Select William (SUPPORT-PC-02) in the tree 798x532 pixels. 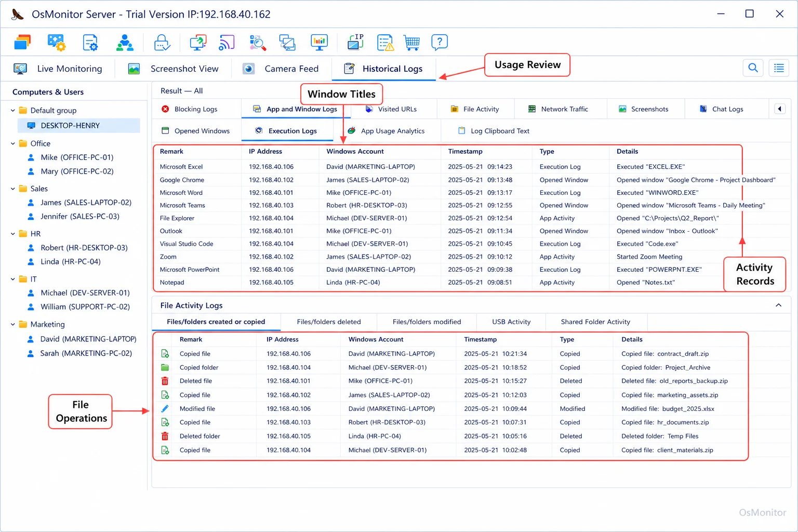click(78, 307)
